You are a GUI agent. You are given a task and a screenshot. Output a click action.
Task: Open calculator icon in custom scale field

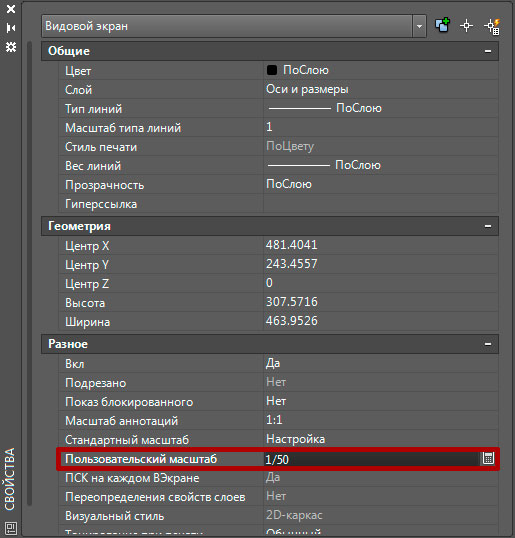pyautogui.click(x=488, y=458)
